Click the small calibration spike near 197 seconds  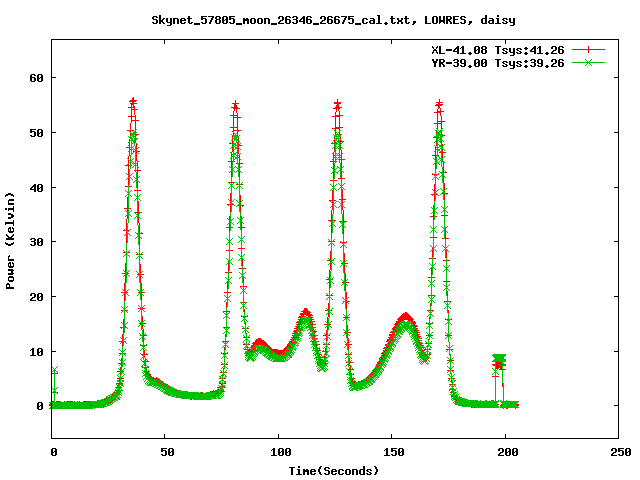(x=499, y=360)
